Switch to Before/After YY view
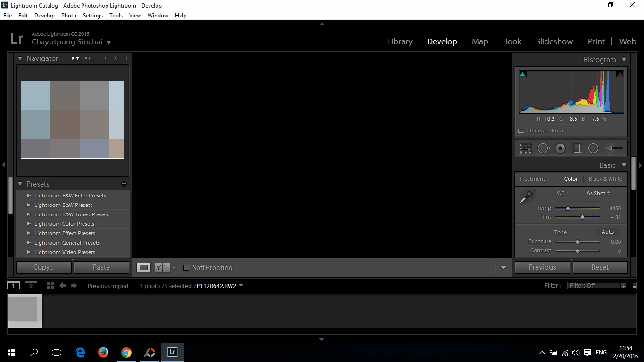The image size is (644, 362). click(x=162, y=267)
